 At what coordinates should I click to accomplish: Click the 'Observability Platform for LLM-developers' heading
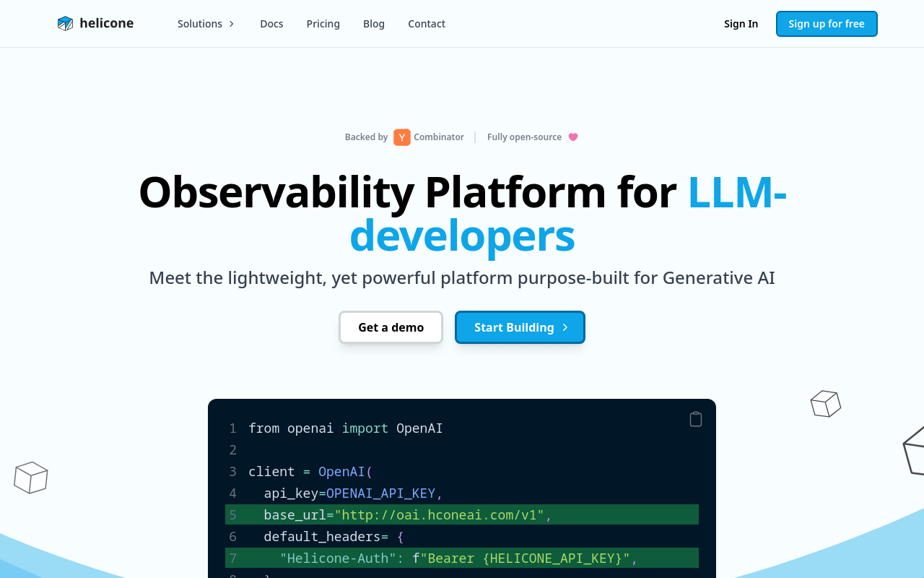pyautogui.click(x=462, y=214)
